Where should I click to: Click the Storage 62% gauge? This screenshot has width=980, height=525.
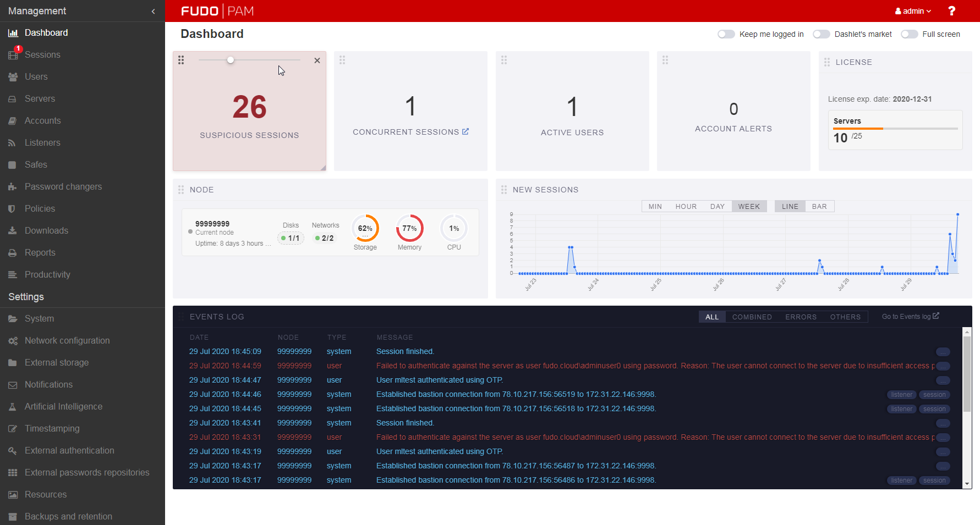pyautogui.click(x=365, y=228)
